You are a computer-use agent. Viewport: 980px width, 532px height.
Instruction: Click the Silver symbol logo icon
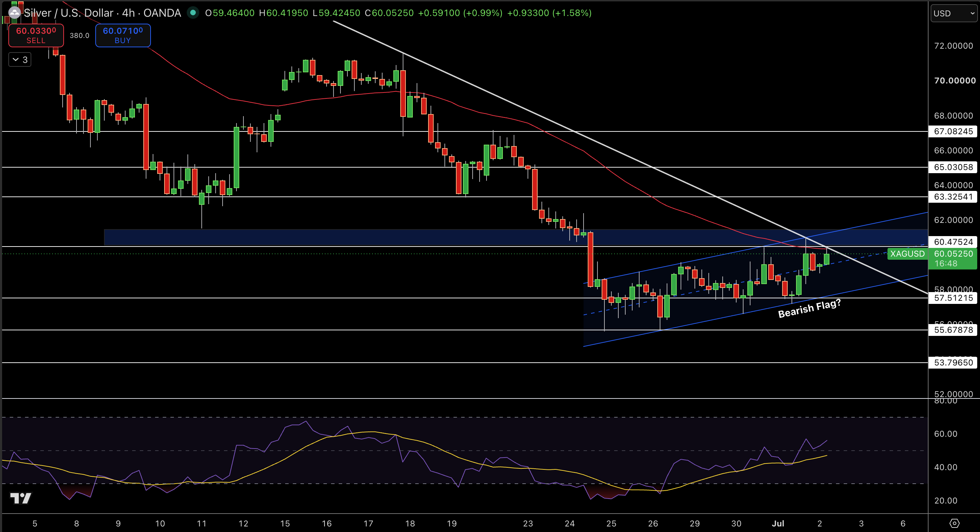[x=15, y=13]
